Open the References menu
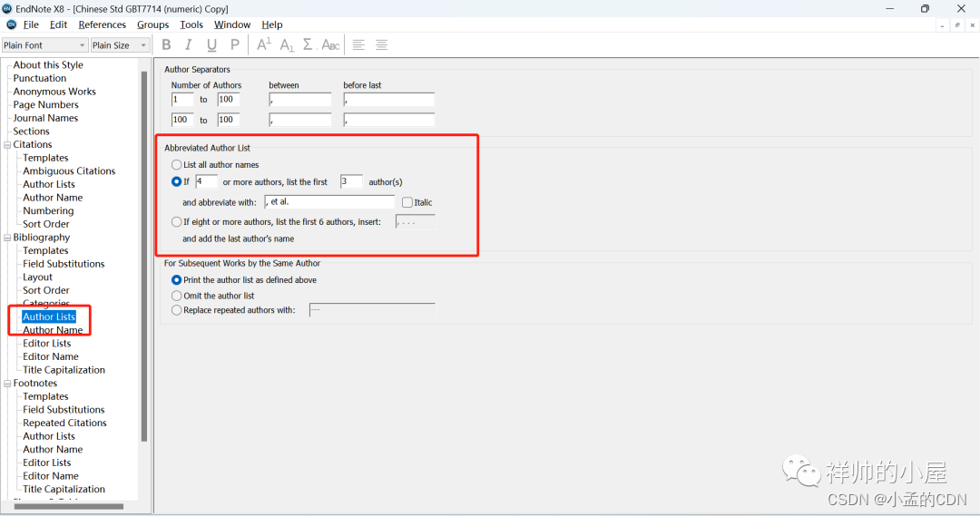The height and width of the screenshot is (516, 980). [x=102, y=24]
